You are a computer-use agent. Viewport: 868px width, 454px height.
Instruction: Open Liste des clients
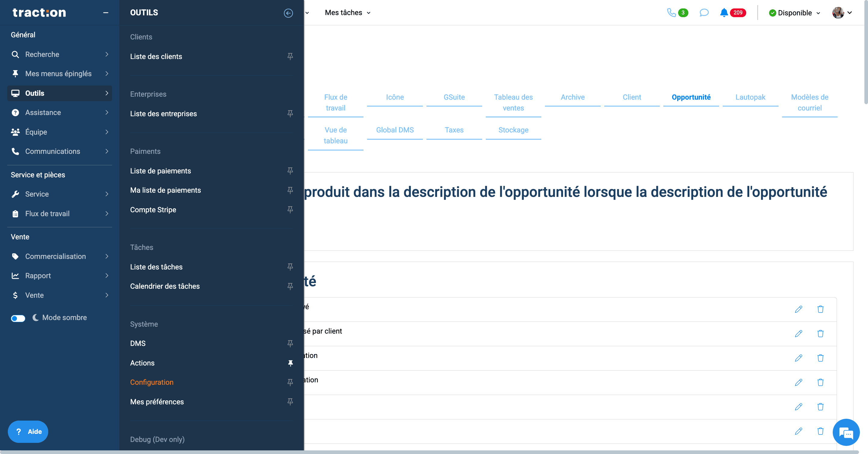[x=156, y=56]
